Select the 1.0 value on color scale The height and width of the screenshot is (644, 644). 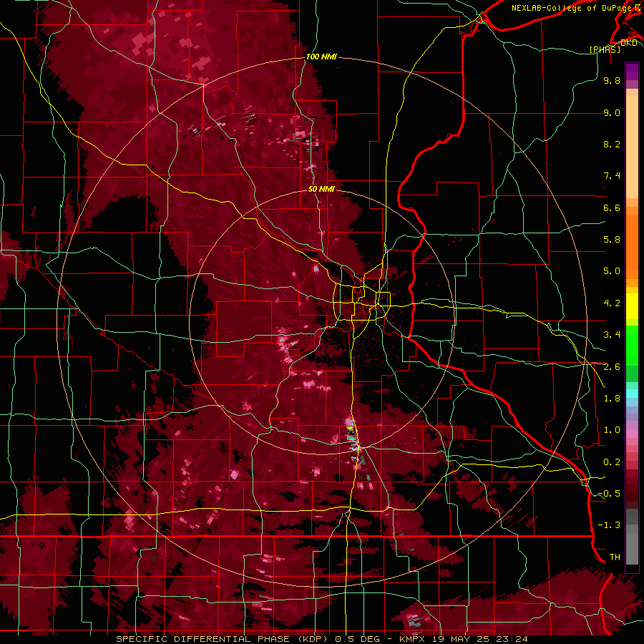[612, 430]
